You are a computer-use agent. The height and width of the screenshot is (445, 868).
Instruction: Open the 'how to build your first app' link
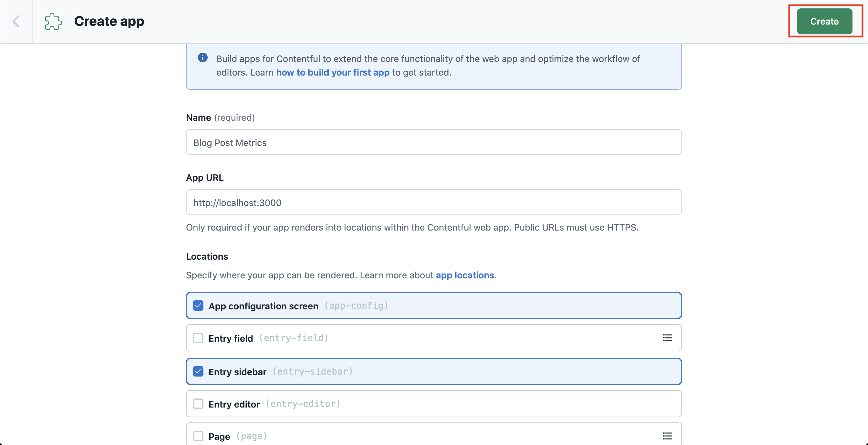tap(333, 72)
